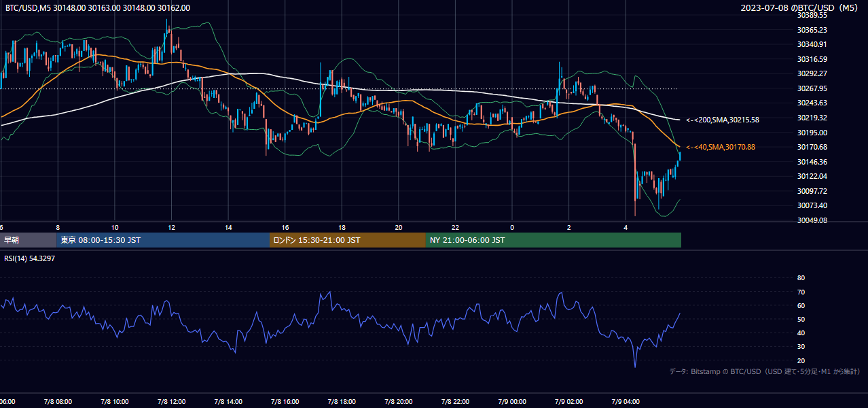Viewport: 868px width, 408px height.
Task: Click RSI scale value 80
Action: point(801,278)
